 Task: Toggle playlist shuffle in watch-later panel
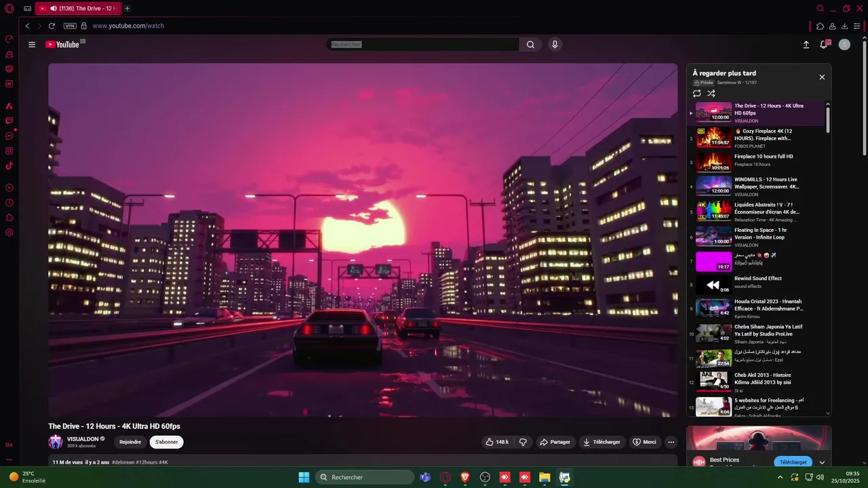tap(711, 94)
